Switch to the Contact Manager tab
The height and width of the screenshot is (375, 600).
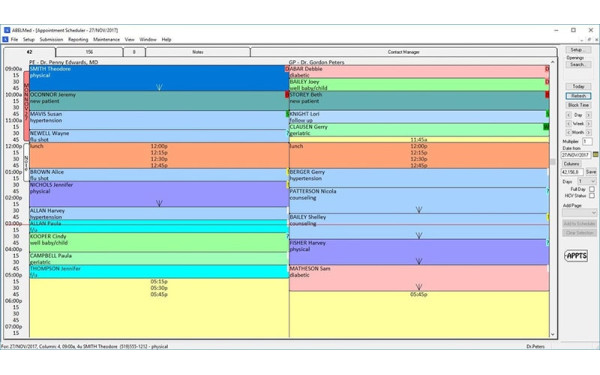tap(404, 52)
